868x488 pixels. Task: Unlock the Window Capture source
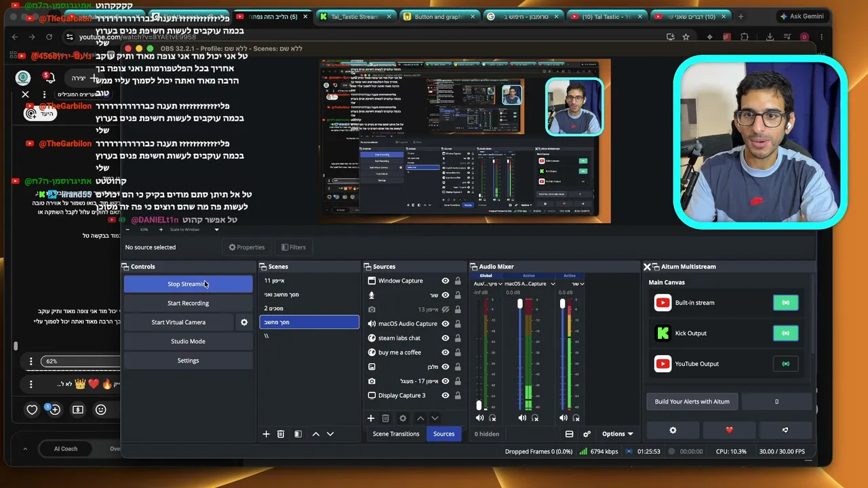tap(458, 281)
